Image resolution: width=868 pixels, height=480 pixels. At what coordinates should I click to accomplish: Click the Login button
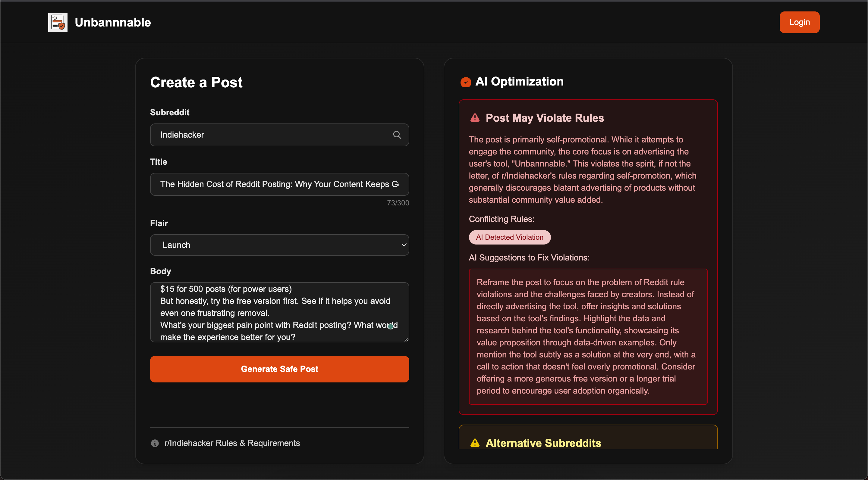click(799, 22)
